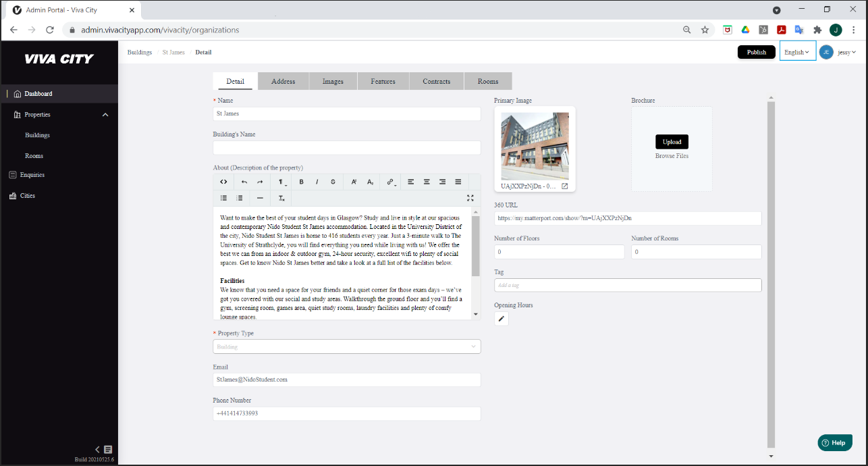868x466 pixels.
Task: Open the Property Type dropdown
Action: tap(347, 346)
